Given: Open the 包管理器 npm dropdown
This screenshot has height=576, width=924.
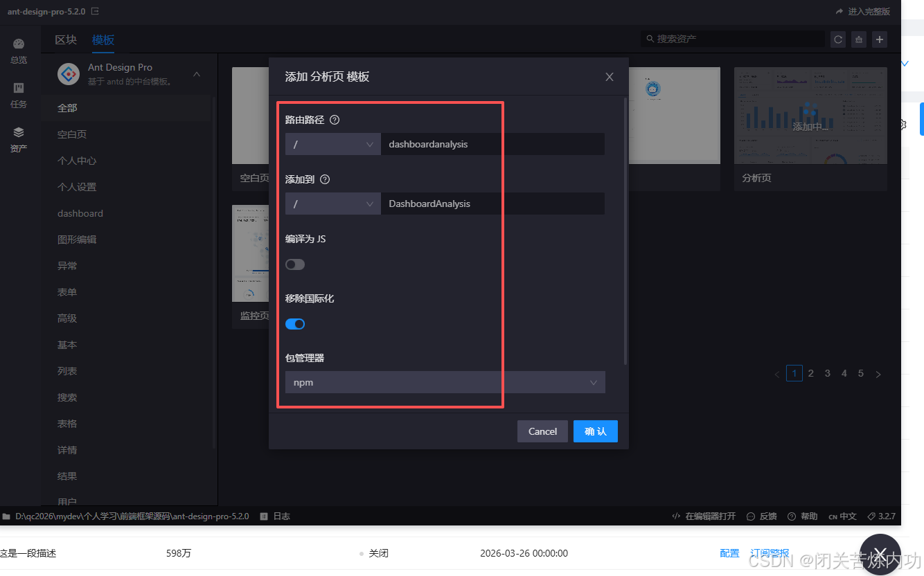Looking at the screenshot, I should pos(445,382).
